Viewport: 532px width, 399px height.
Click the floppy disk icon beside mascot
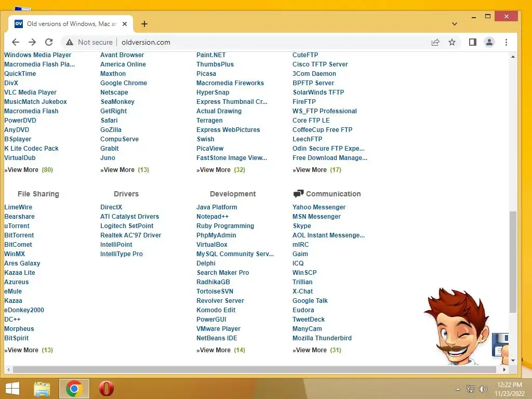click(500, 345)
